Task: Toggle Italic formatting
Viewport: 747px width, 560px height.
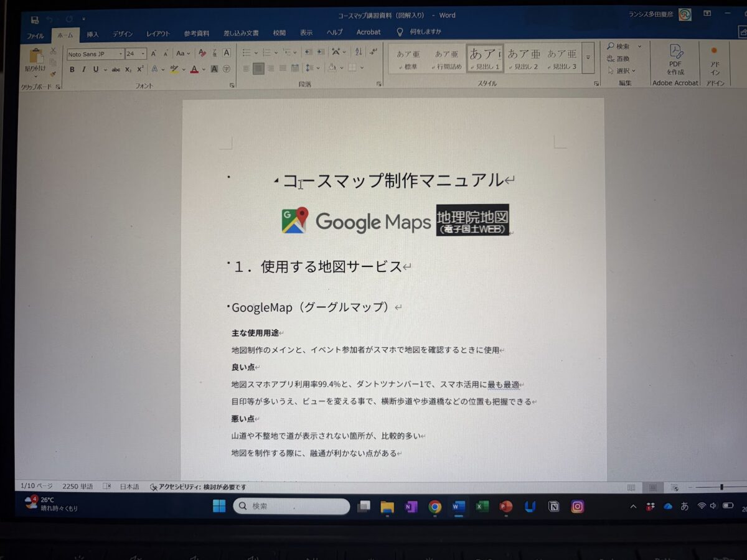Action: tap(83, 70)
